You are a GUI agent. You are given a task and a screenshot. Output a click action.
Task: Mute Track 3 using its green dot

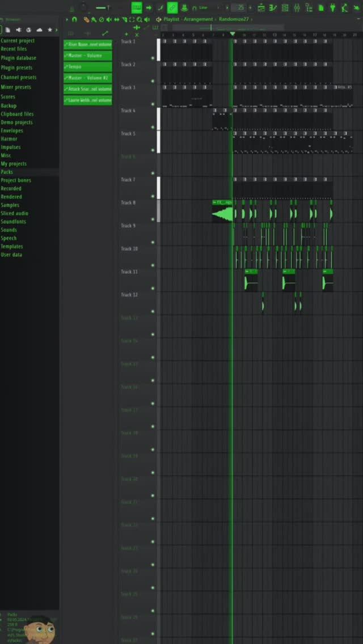pyautogui.click(x=153, y=104)
